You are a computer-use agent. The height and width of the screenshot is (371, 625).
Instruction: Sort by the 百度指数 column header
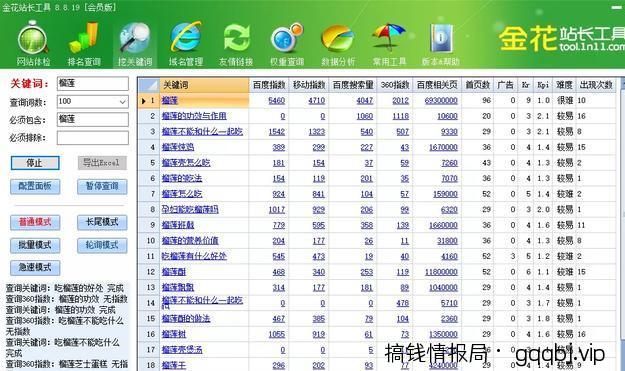(269, 85)
